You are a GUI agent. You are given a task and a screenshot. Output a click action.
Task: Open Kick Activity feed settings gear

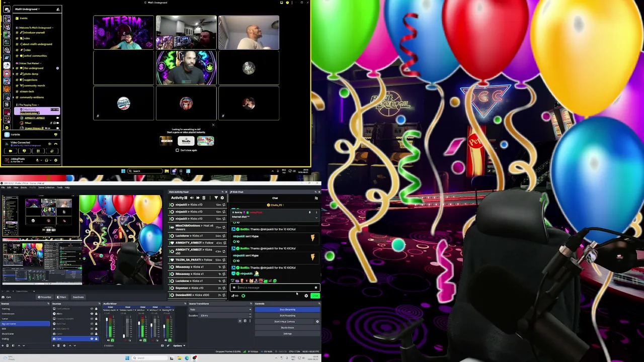pos(222,198)
